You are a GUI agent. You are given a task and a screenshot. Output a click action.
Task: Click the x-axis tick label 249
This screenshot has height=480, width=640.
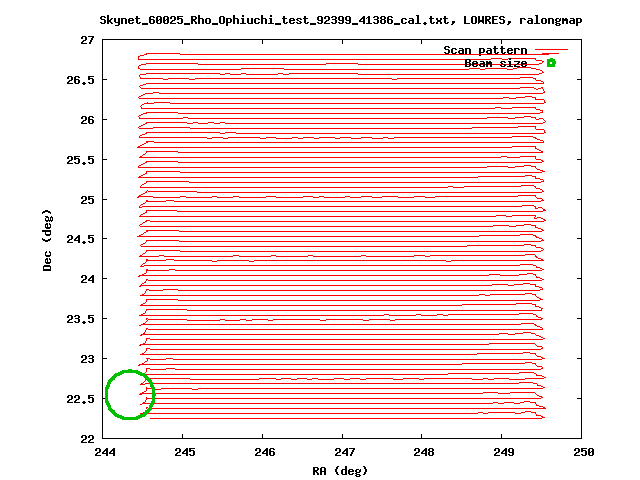point(504,452)
